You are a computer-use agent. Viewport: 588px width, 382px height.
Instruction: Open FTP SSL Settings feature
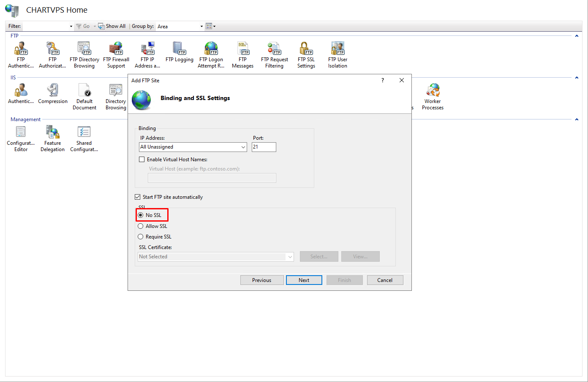(306, 55)
